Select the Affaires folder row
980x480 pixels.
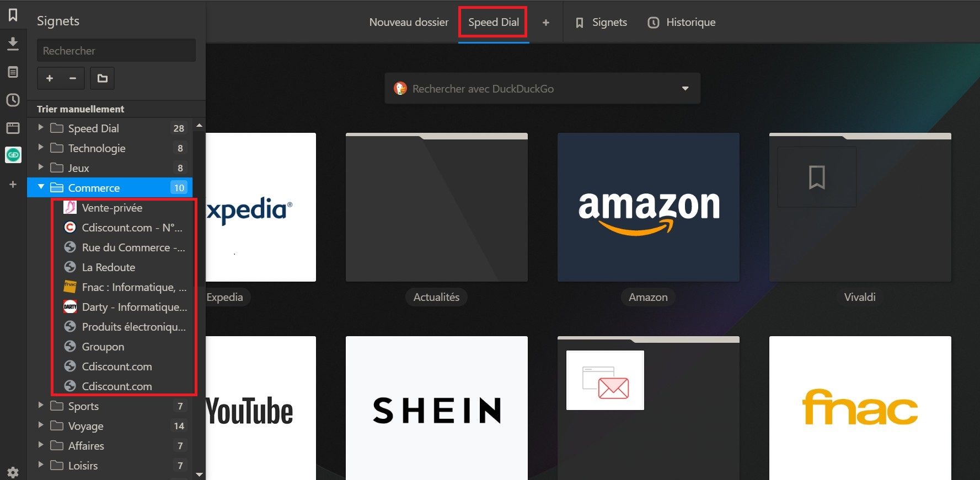pyautogui.click(x=110, y=445)
